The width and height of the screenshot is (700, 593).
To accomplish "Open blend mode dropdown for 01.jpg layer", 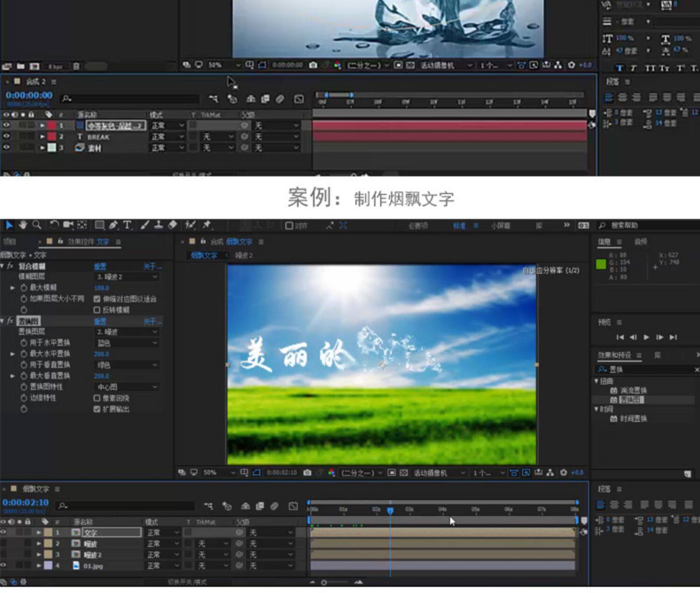I will coord(163,565).
